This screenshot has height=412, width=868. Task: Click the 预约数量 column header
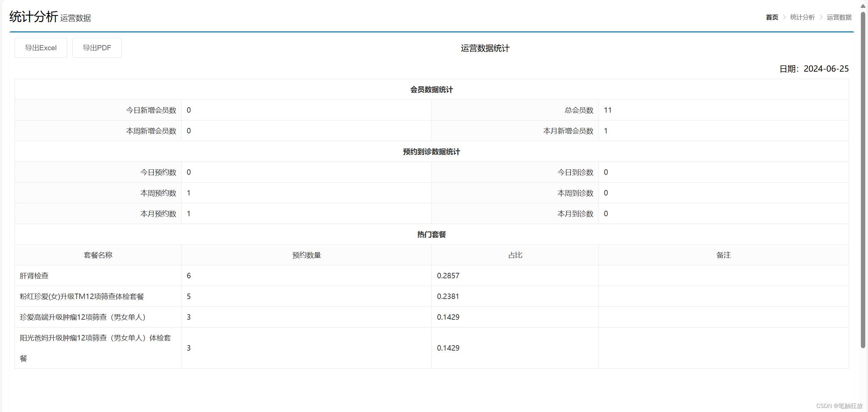tap(307, 255)
